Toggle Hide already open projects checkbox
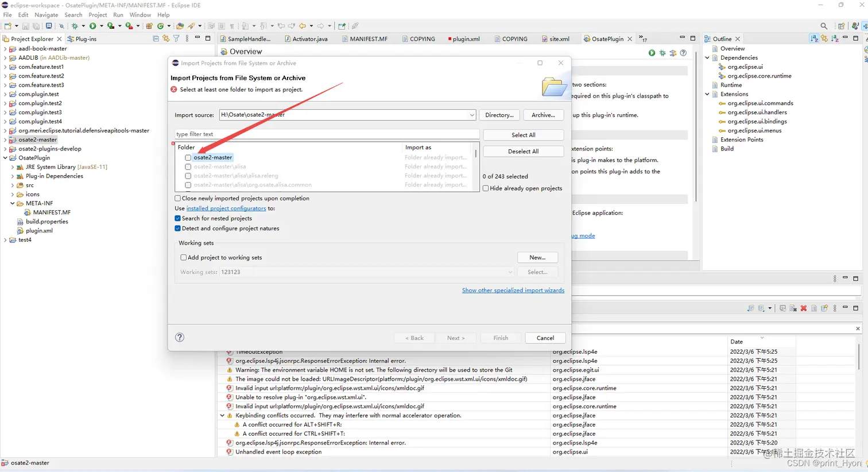Screen dimensions: 868x472 [x=486, y=188]
